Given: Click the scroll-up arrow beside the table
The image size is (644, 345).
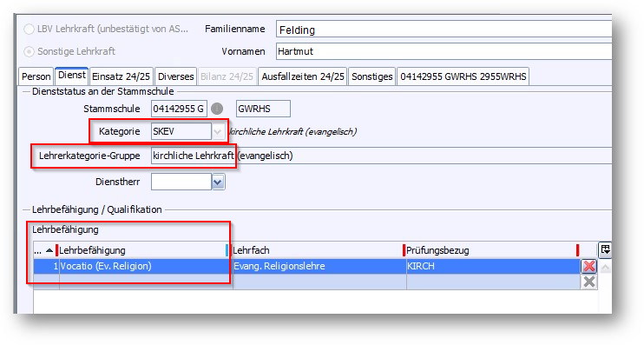Looking at the screenshot, I should 605,269.
